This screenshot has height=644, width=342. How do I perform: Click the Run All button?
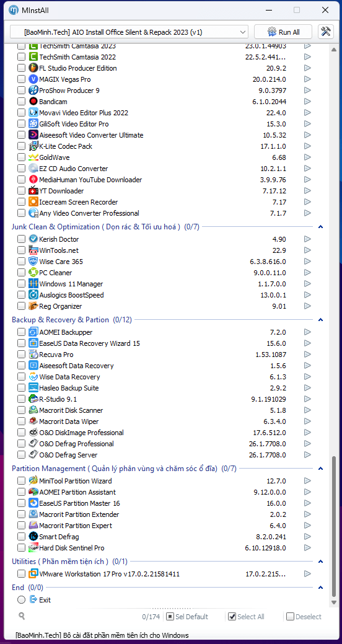coord(283,32)
